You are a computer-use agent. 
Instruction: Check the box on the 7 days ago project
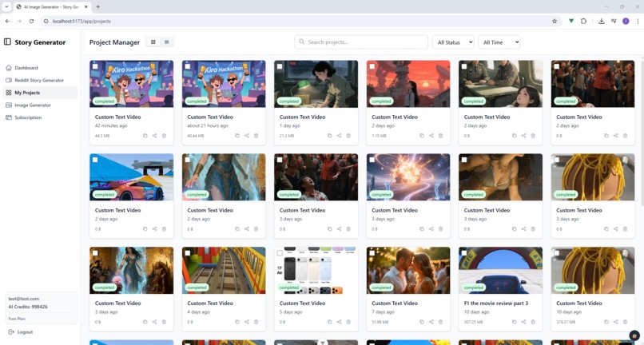point(372,252)
